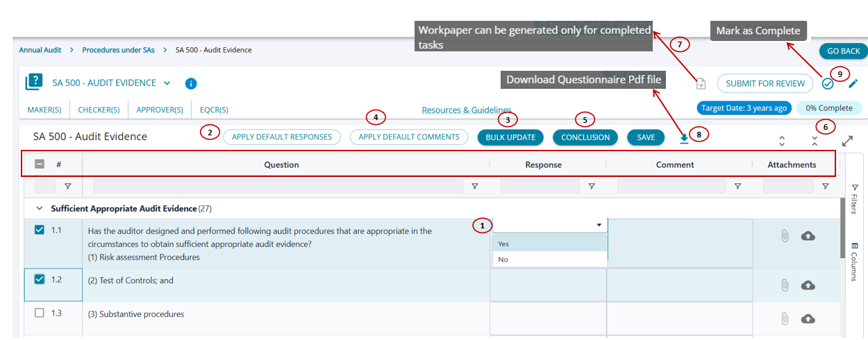
Task: Check the checkbox for question 1.3
Action: coord(40,313)
